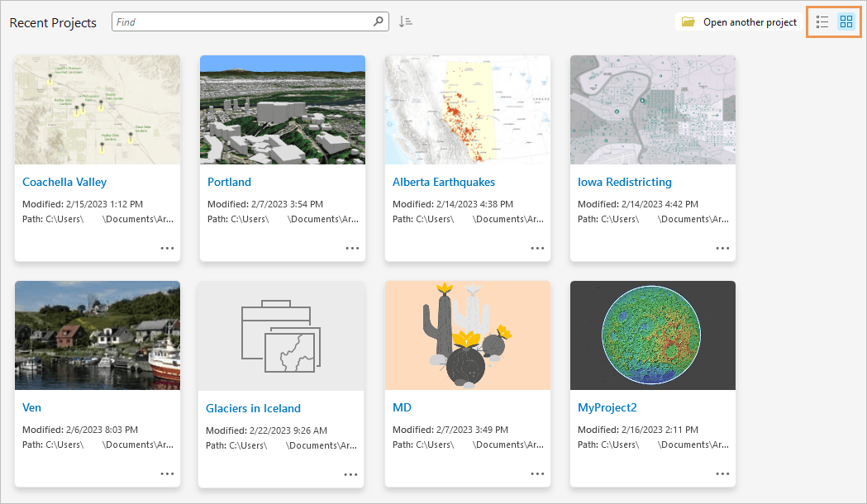
Task: Click the search magnifier in the Find box
Action: coord(377,21)
